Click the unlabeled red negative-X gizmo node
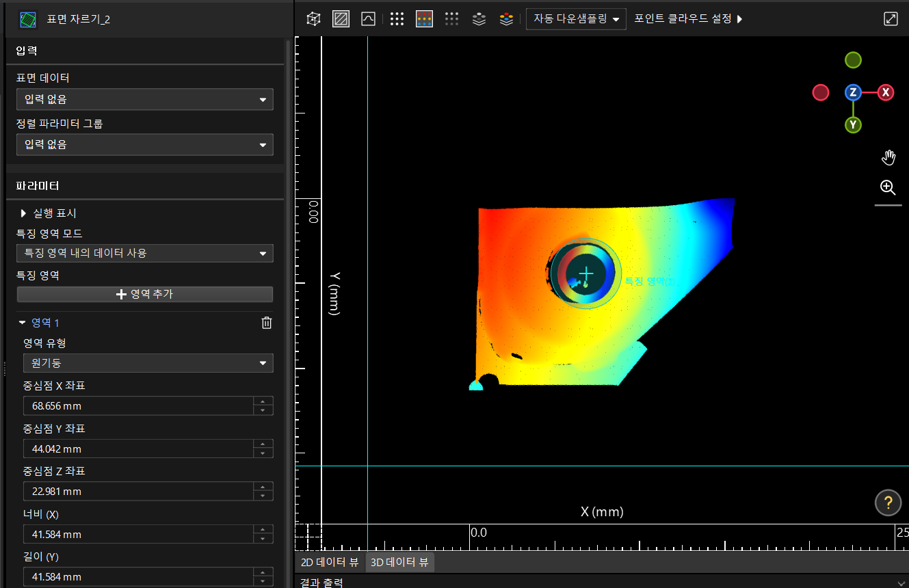This screenshot has height=588, width=909. point(821,92)
